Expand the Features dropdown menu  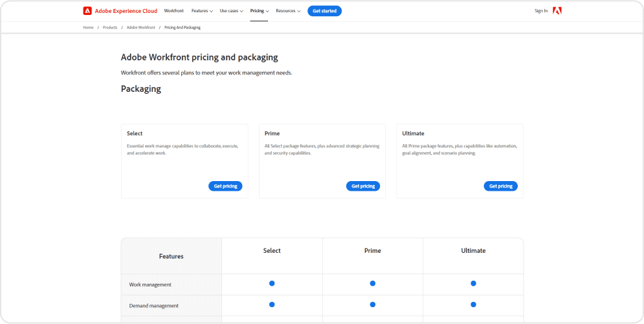pos(202,11)
